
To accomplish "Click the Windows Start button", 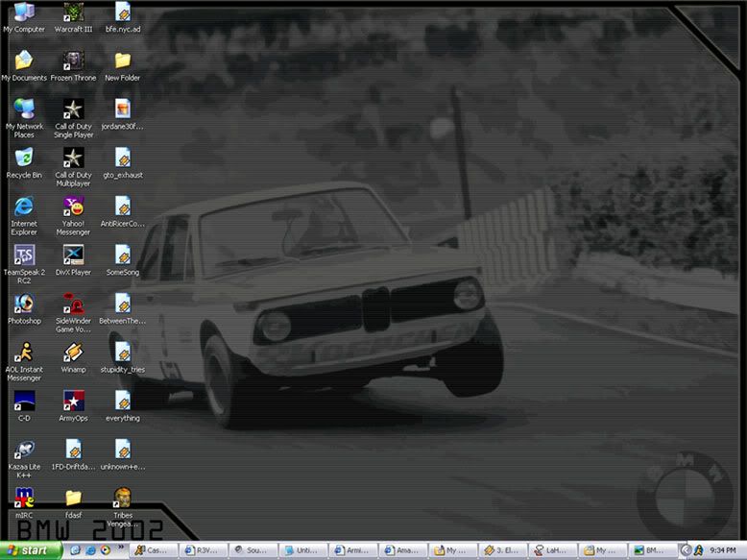I will pyautogui.click(x=31, y=550).
